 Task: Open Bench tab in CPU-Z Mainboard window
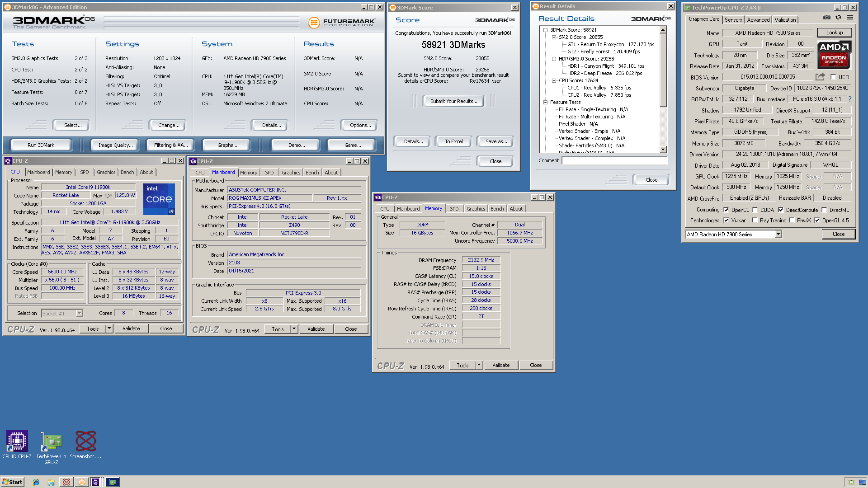pos(312,173)
